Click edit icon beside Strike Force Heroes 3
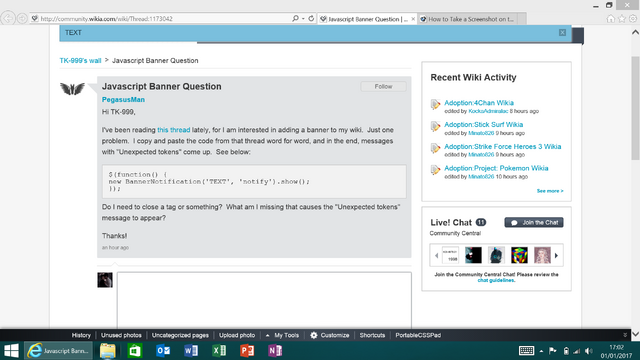 (x=436, y=148)
